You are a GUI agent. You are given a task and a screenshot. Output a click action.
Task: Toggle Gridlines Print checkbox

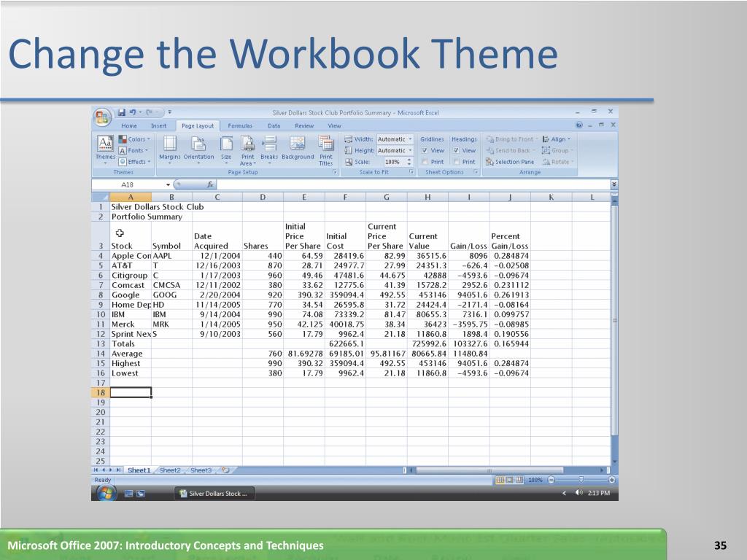click(x=425, y=162)
